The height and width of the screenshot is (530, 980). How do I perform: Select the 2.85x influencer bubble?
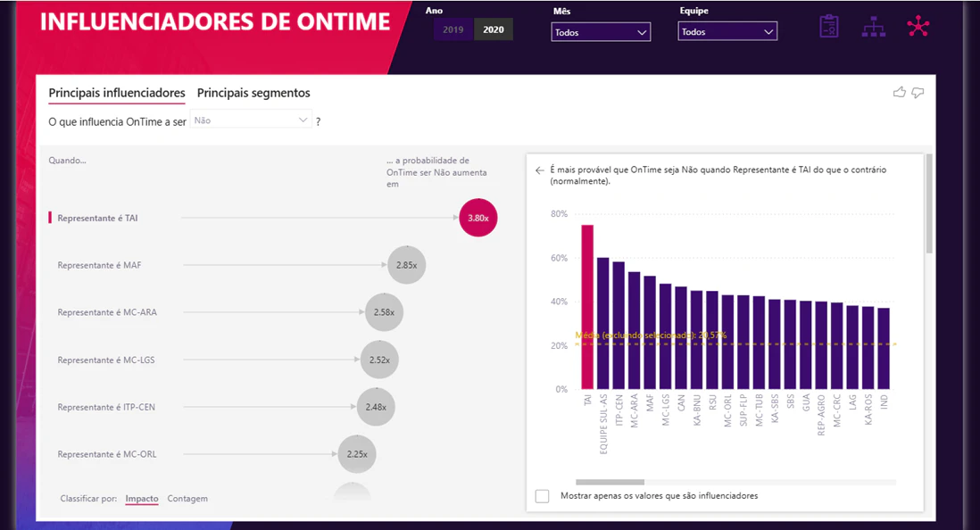(407, 265)
